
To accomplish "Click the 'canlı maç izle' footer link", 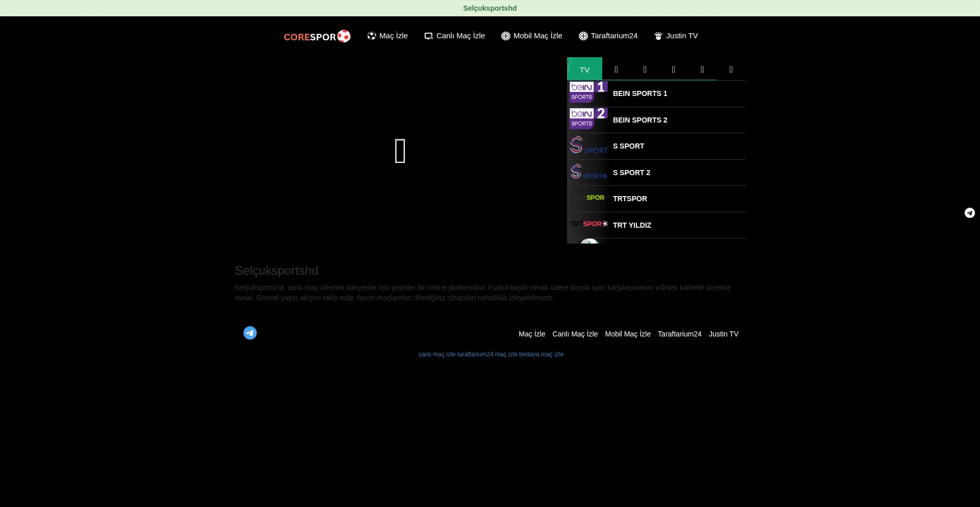I will [437, 354].
